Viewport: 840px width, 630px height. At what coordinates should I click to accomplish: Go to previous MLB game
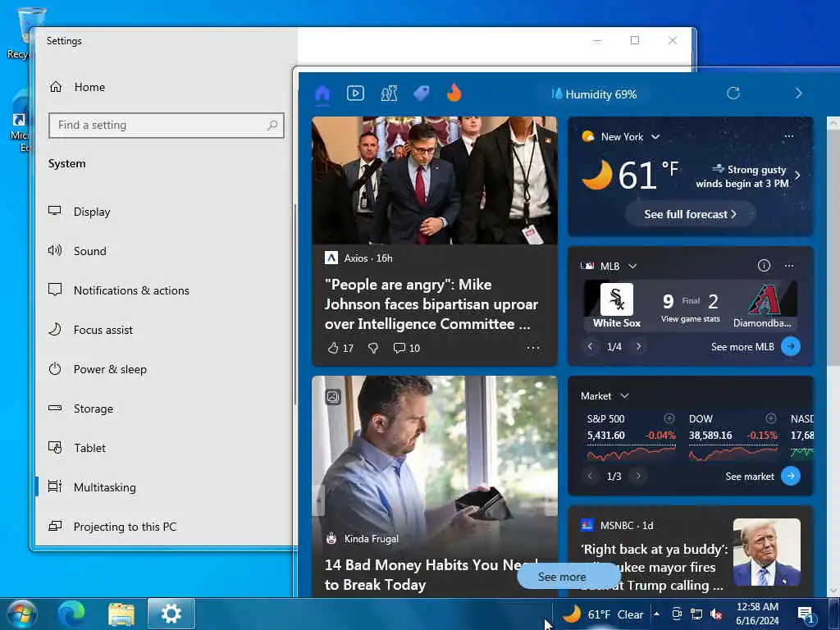590,347
